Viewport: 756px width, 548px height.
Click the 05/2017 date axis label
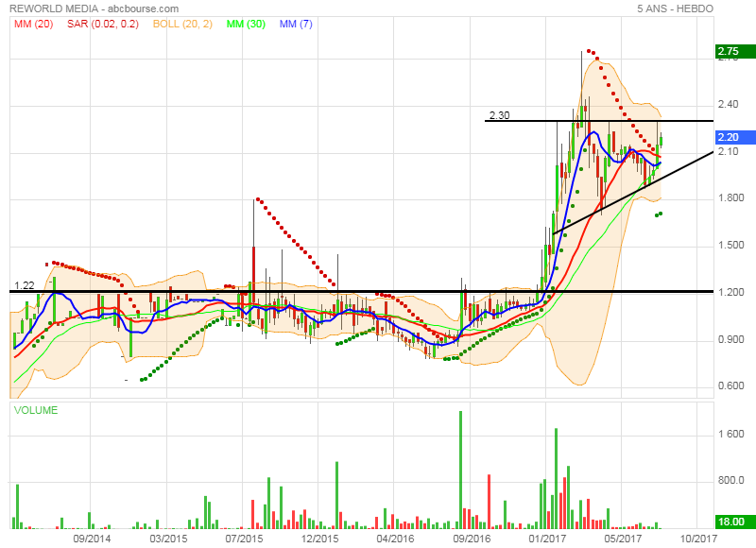(x=623, y=539)
